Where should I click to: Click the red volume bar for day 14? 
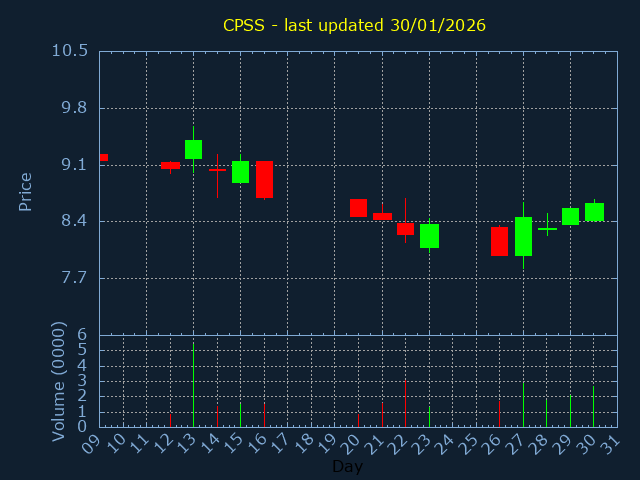click(217, 416)
